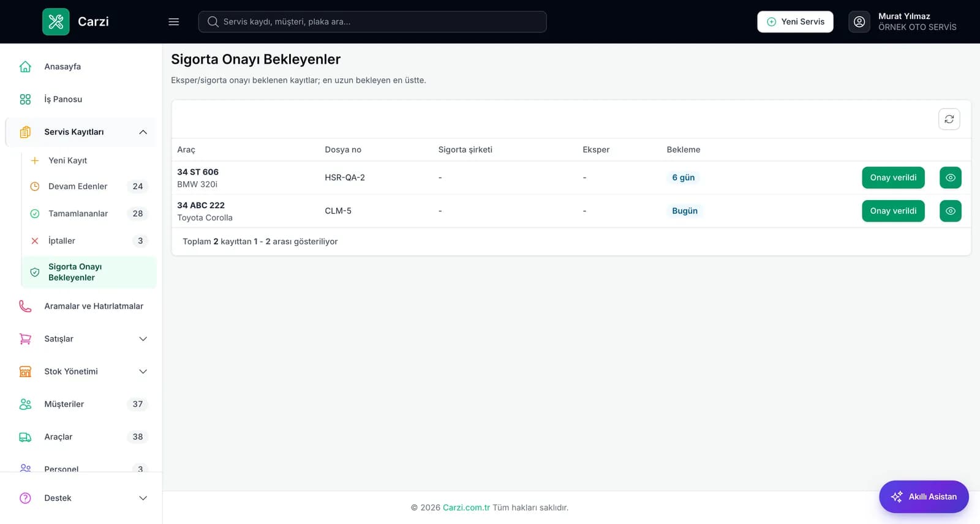This screenshot has height=524, width=980.
Task: Click the Bugün waiting badge
Action: [x=685, y=211]
